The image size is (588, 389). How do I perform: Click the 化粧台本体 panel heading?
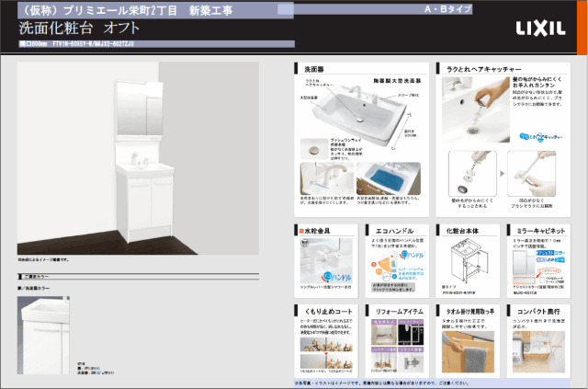[x=462, y=231]
